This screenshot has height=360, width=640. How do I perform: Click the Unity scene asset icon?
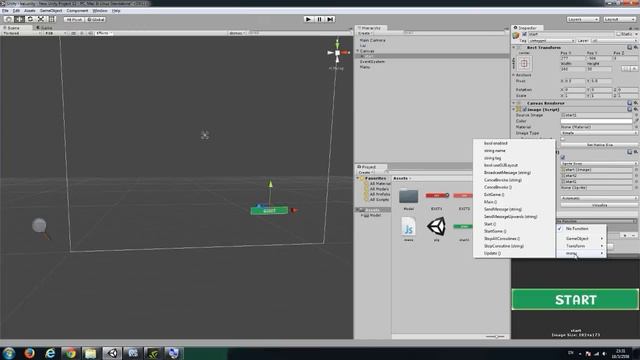(437, 226)
